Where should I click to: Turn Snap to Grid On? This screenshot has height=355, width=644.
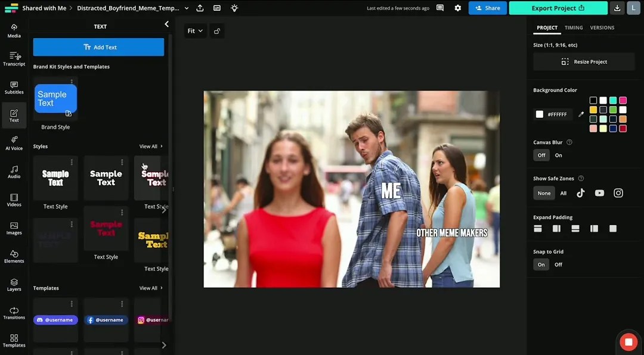click(541, 264)
